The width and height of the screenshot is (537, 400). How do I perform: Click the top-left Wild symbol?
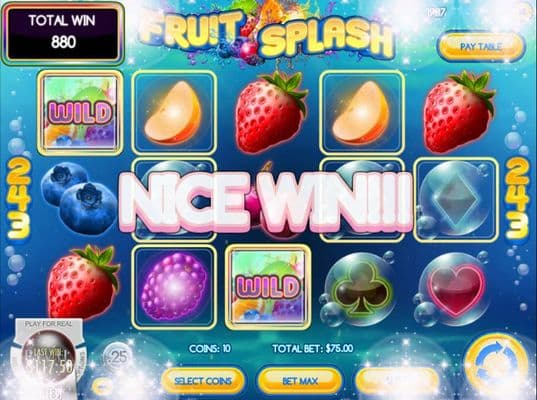coord(80,113)
